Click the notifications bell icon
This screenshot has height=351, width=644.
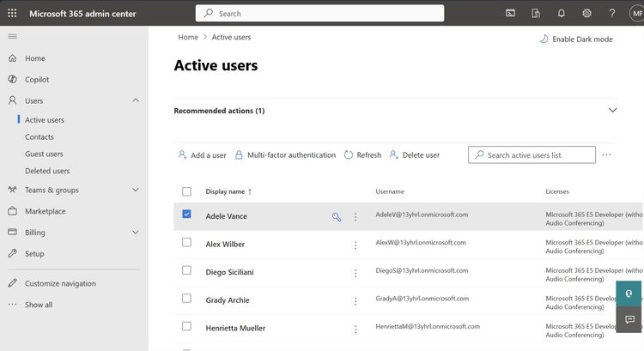click(x=561, y=13)
